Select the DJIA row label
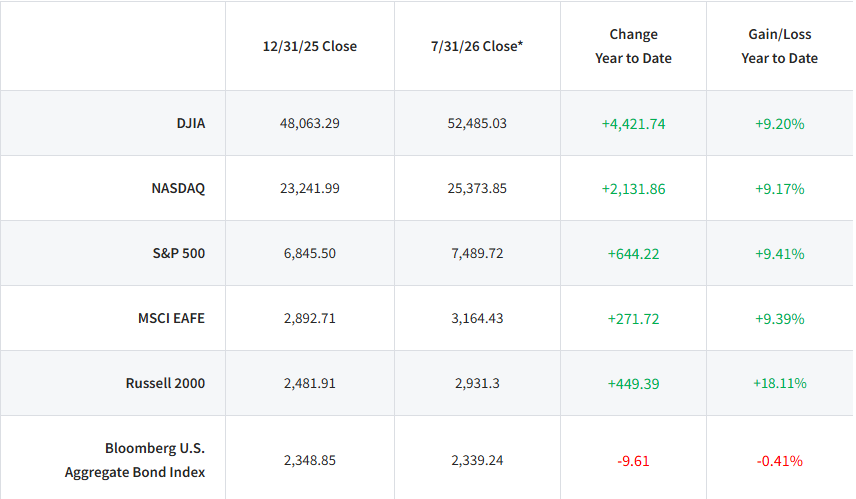 tap(191, 123)
